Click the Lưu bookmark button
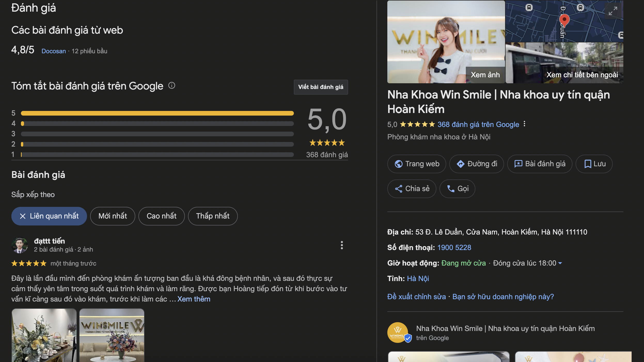 click(594, 164)
